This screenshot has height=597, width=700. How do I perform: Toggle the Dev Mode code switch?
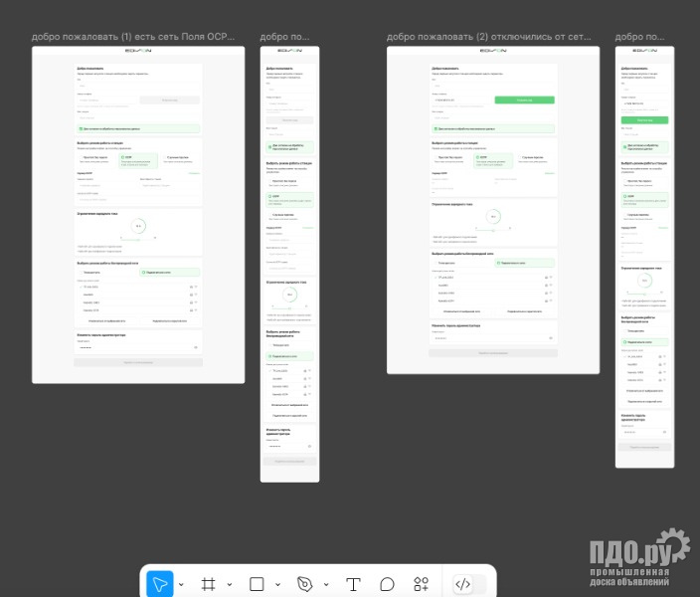[x=462, y=584]
